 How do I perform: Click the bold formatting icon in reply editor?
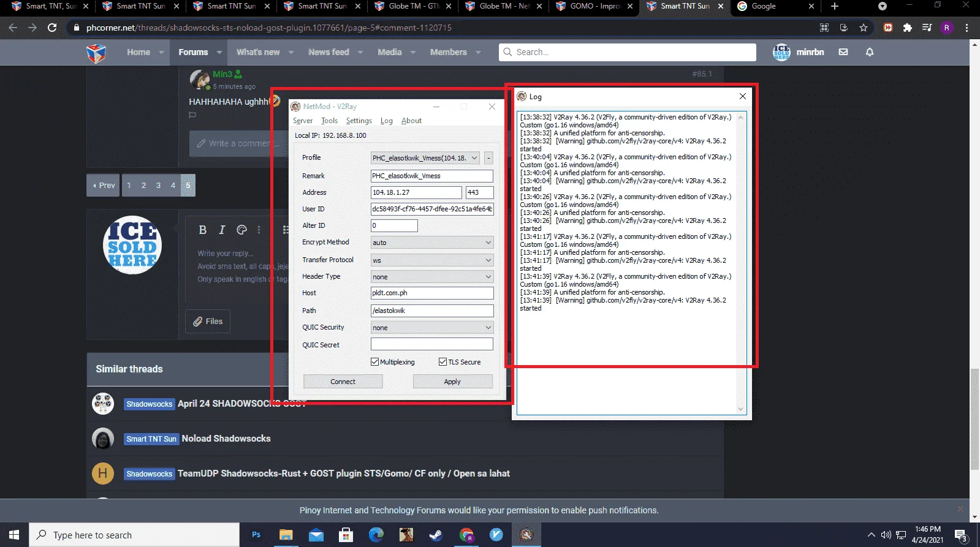coord(203,230)
